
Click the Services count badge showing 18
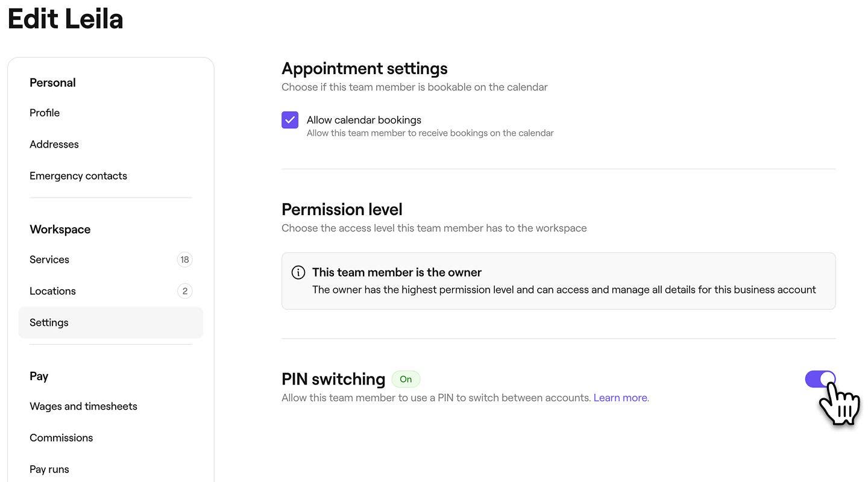(184, 260)
